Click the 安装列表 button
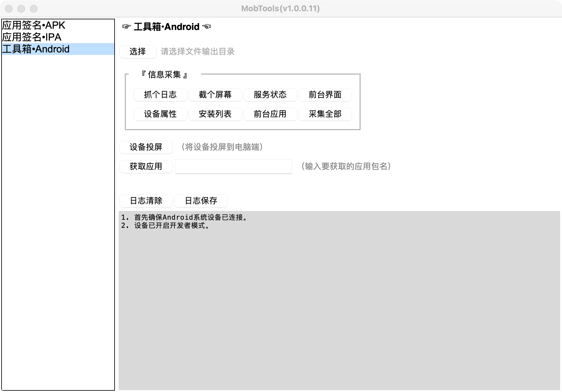 pos(215,114)
